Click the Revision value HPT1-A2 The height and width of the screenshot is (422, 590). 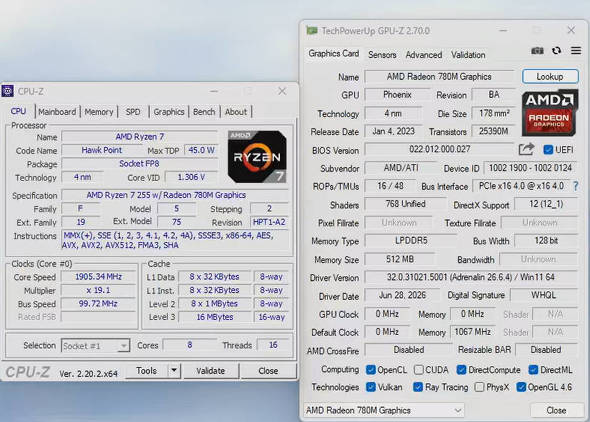pos(269,222)
